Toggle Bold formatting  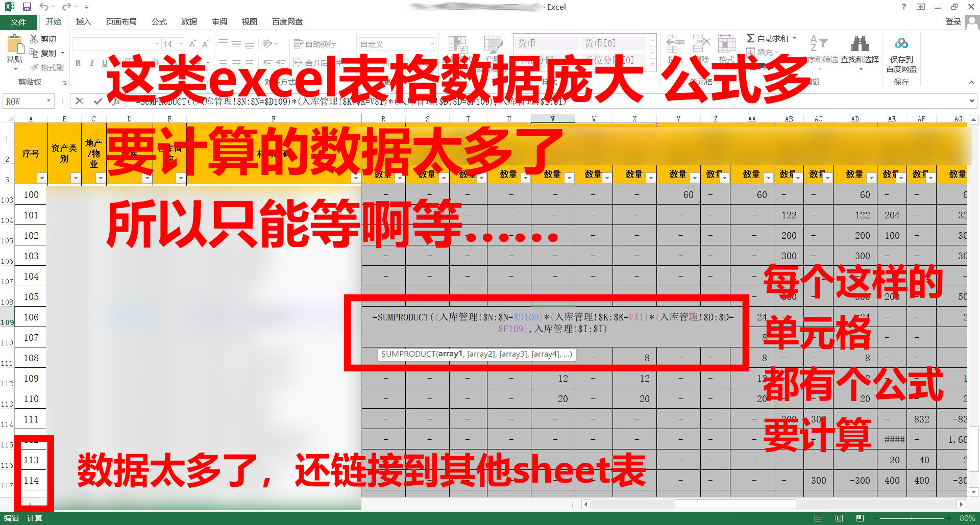tap(78, 63)
